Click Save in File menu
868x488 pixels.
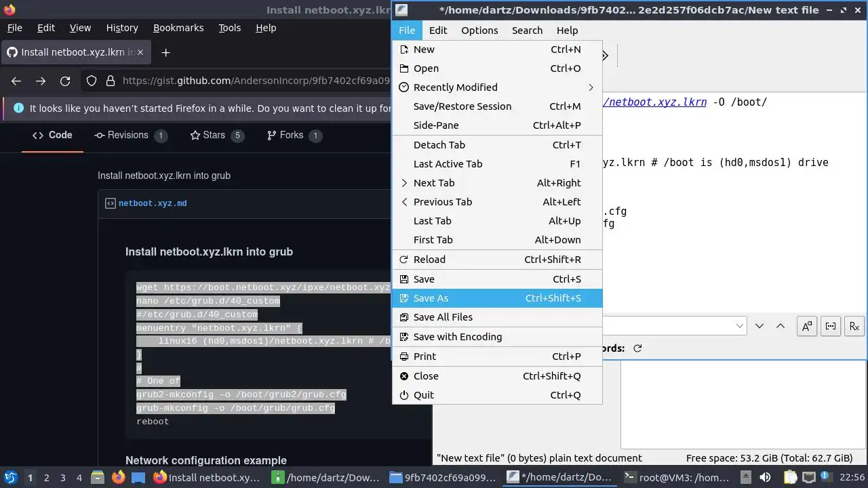[x=497, y=279]
